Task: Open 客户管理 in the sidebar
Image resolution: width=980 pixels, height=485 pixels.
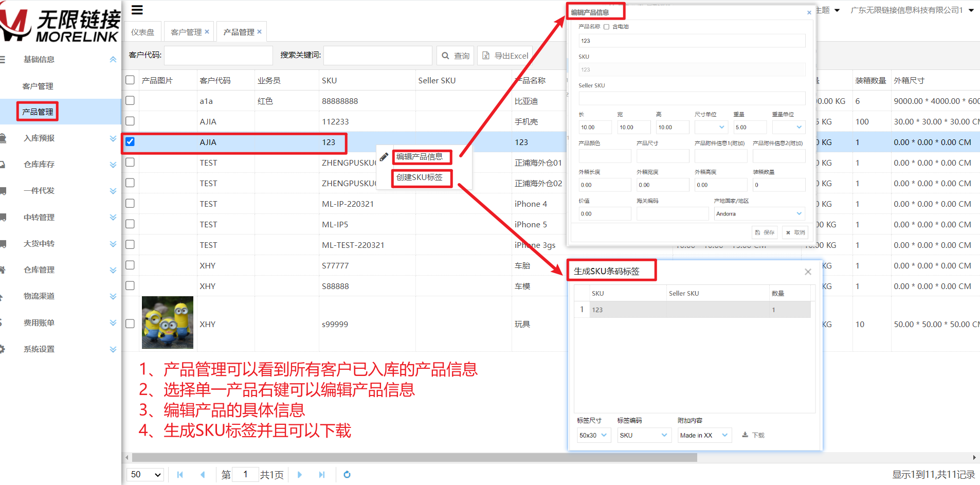Action: [x=38, y=86]
